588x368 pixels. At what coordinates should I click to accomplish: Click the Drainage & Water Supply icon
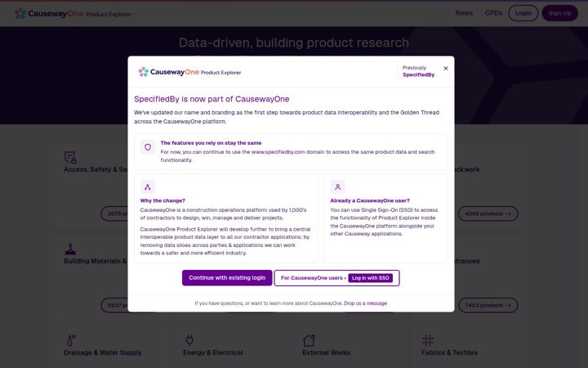point(71,340)
